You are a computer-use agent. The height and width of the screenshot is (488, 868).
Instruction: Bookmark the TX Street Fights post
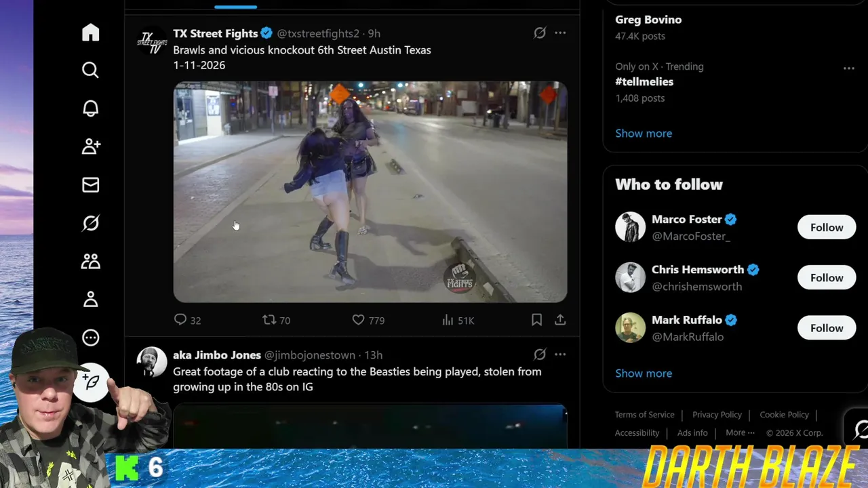[x=536, y=320]
